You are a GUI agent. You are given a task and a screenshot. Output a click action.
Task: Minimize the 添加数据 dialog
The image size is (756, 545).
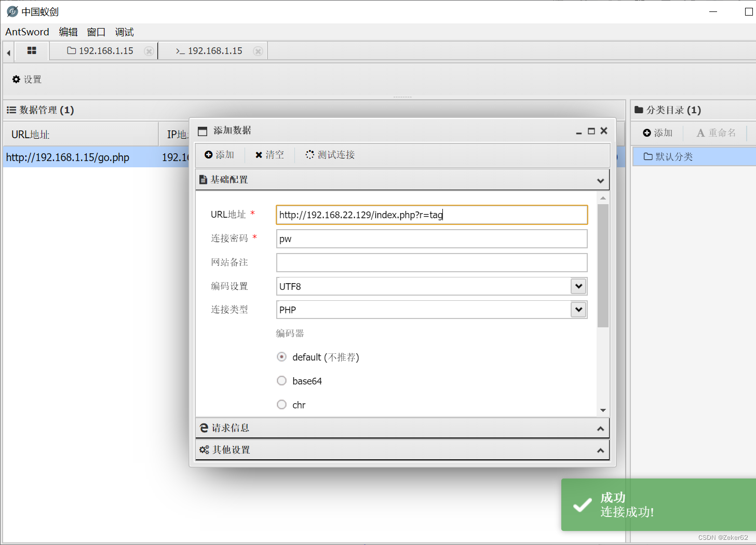(578, 132)
